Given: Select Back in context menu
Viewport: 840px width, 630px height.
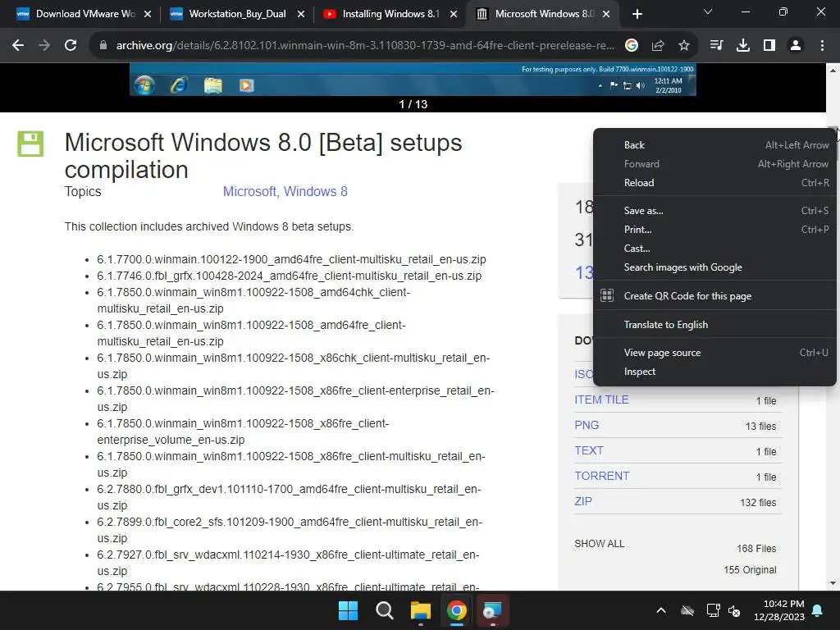Looking at the screenshot, I should pyautogui.click(x=714, y=145).
